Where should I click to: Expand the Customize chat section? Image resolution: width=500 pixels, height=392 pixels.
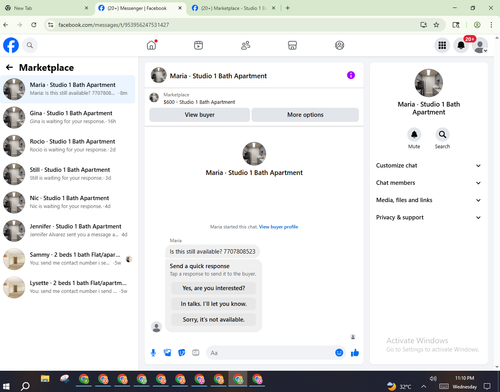(x=429, y=166)
